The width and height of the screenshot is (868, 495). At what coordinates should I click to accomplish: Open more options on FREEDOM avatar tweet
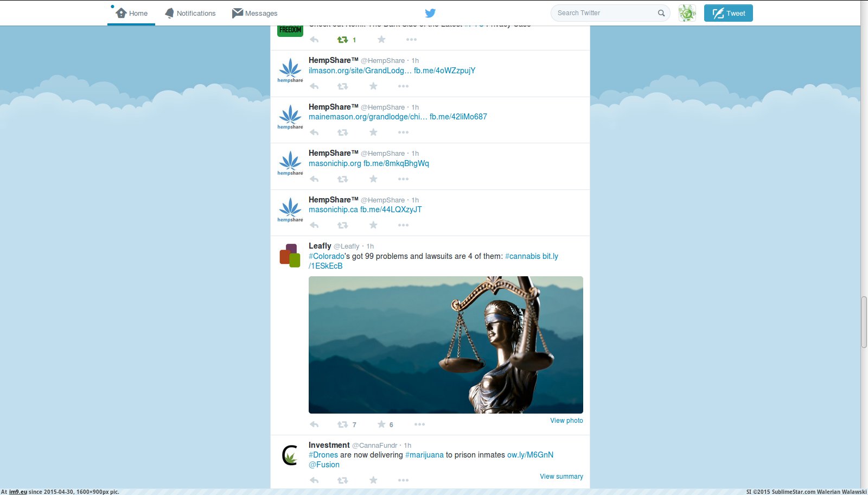pyautogui.click(x=411, y=40)
